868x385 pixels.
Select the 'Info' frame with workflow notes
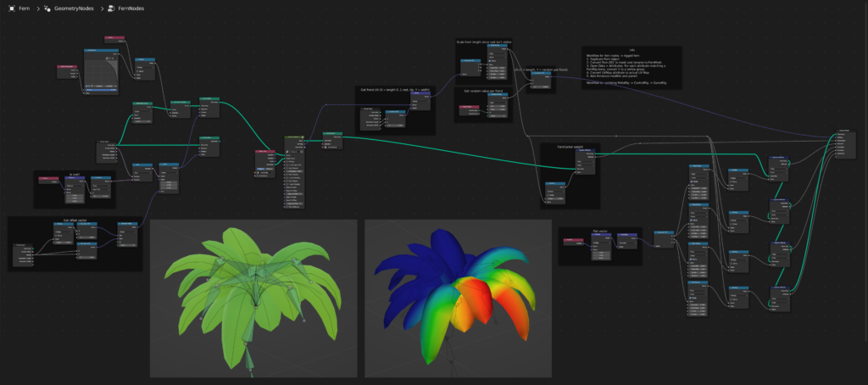click(632, 68)
